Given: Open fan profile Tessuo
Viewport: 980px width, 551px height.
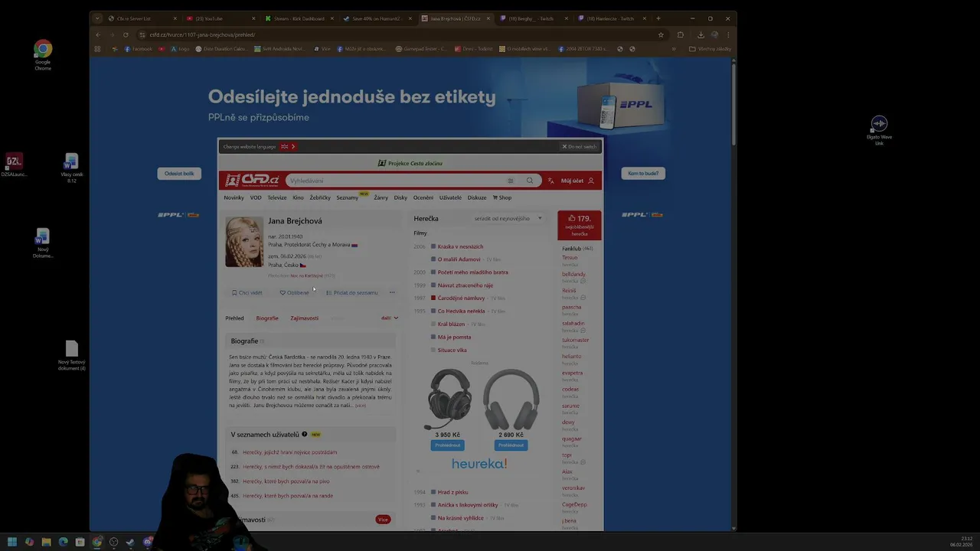Looking at the screenshot, I should pos(570,258).
